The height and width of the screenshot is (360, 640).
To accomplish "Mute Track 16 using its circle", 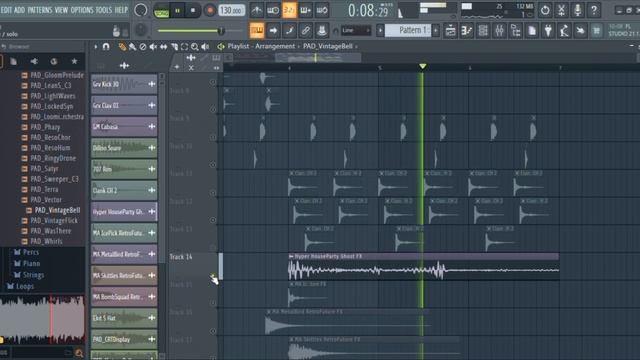I will (213, 331).
